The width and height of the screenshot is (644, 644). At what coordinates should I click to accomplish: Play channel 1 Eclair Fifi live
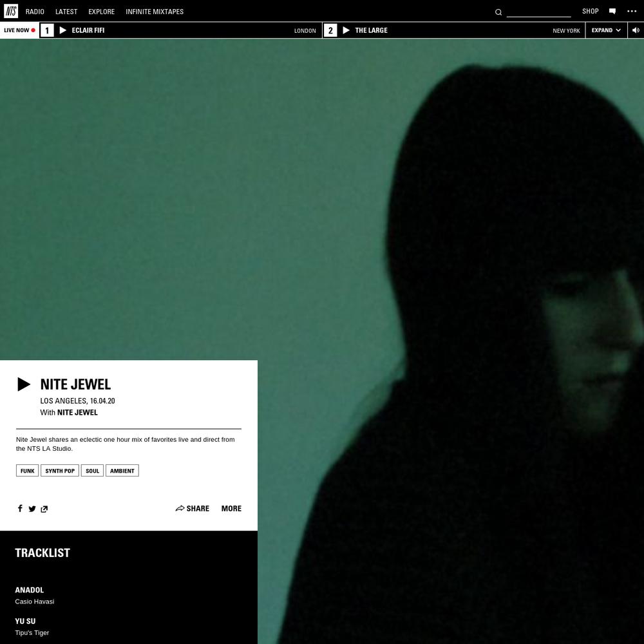pos(63,30)
